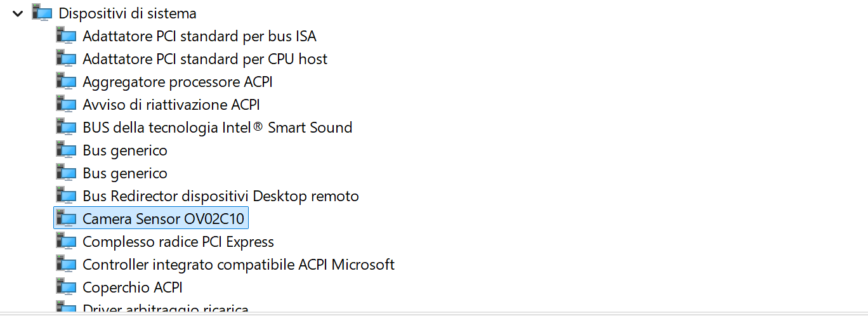Click the Coperchio ACPI device icon
The image size is (868, 316).
tap(66, 287)
